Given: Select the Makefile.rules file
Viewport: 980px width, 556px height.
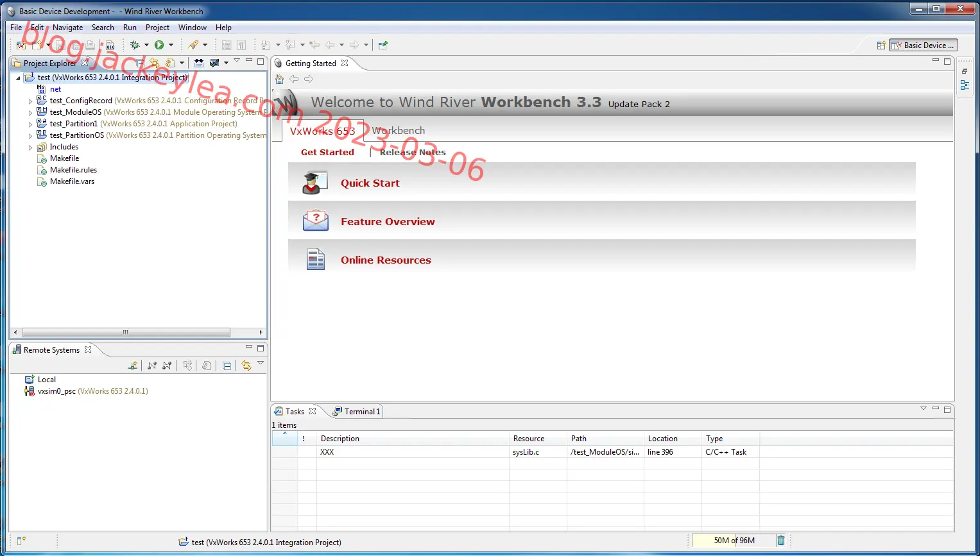Looking at the screenshot, I should pos(73,170).
